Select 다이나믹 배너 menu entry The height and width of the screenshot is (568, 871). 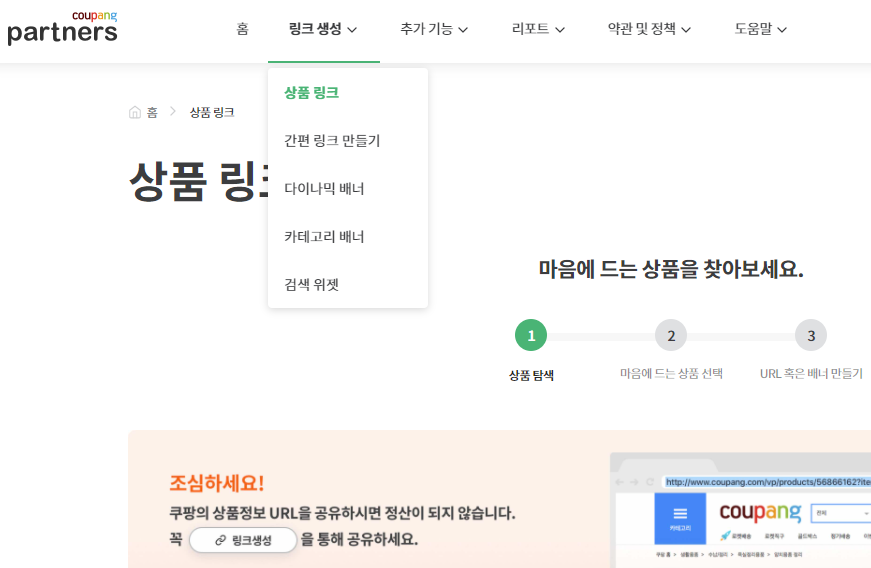click(324, 189)
